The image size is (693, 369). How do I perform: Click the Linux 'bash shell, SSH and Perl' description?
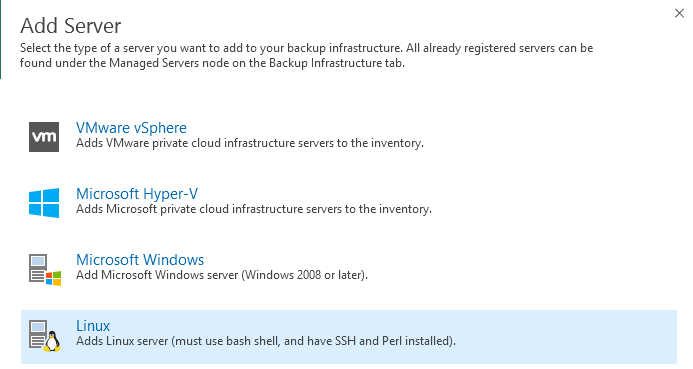(266, 341)
